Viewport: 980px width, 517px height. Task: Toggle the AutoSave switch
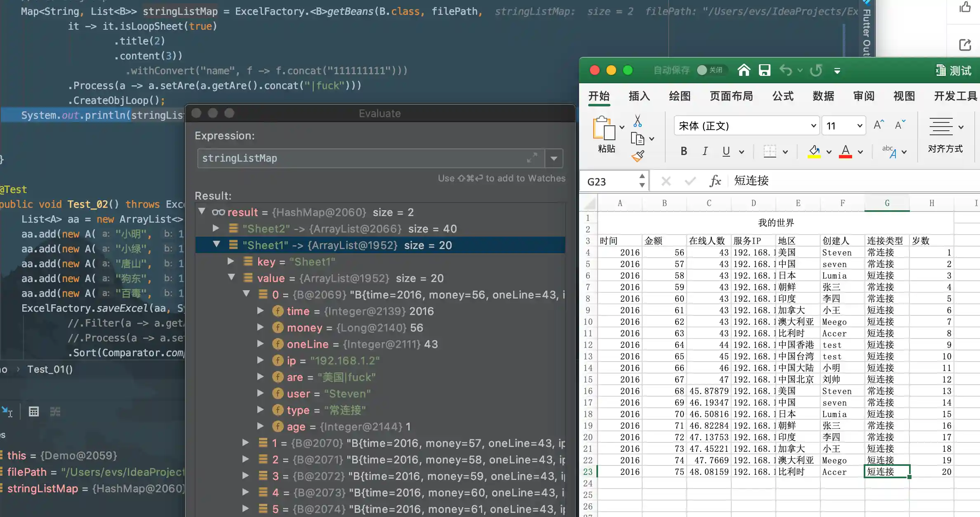tap(709, 70)
